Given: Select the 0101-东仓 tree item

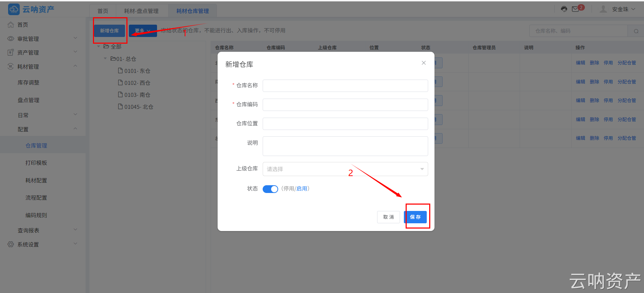Looking at the screenshot, I should tap(137, 71).
